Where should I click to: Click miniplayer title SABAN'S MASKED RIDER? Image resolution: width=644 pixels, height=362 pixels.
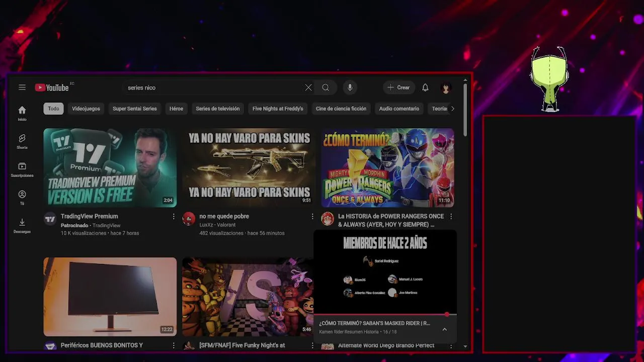(374, 323)
